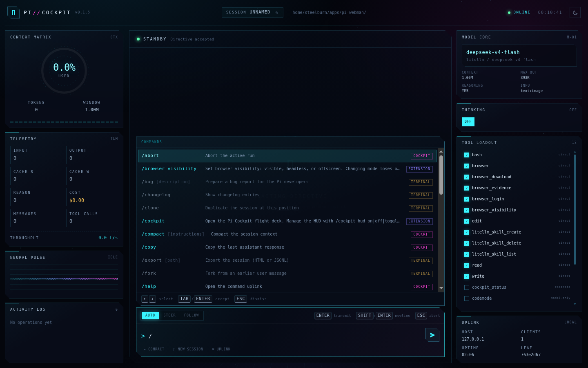Uncheck the bash tool checkbox
The image size is (588, 368).
pyautogui.click(x=467, y=155)
